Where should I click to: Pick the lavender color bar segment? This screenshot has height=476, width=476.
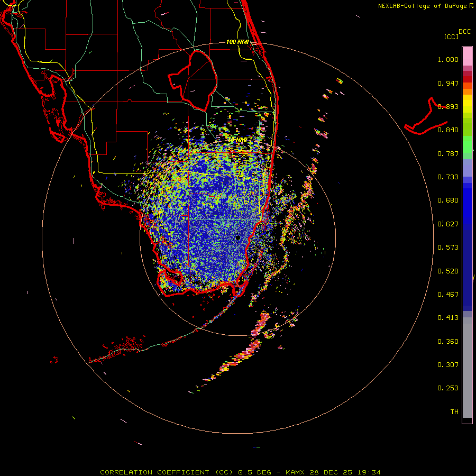click(467, 168)
